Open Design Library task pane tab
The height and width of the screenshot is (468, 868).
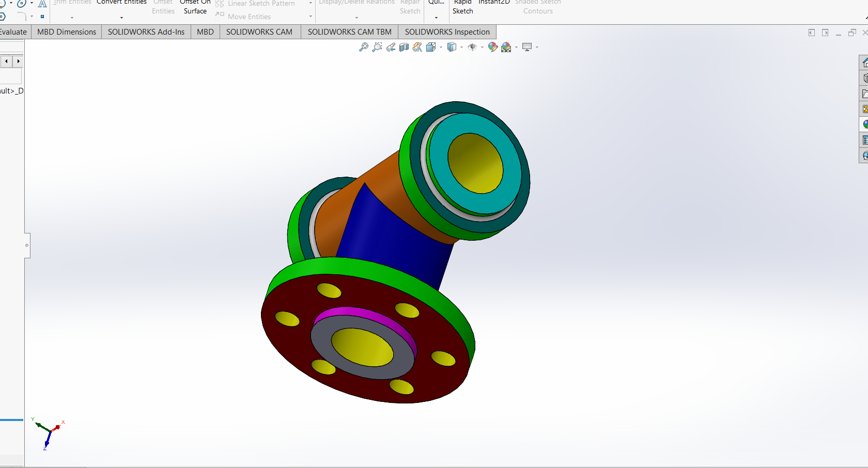pos(864,78)
